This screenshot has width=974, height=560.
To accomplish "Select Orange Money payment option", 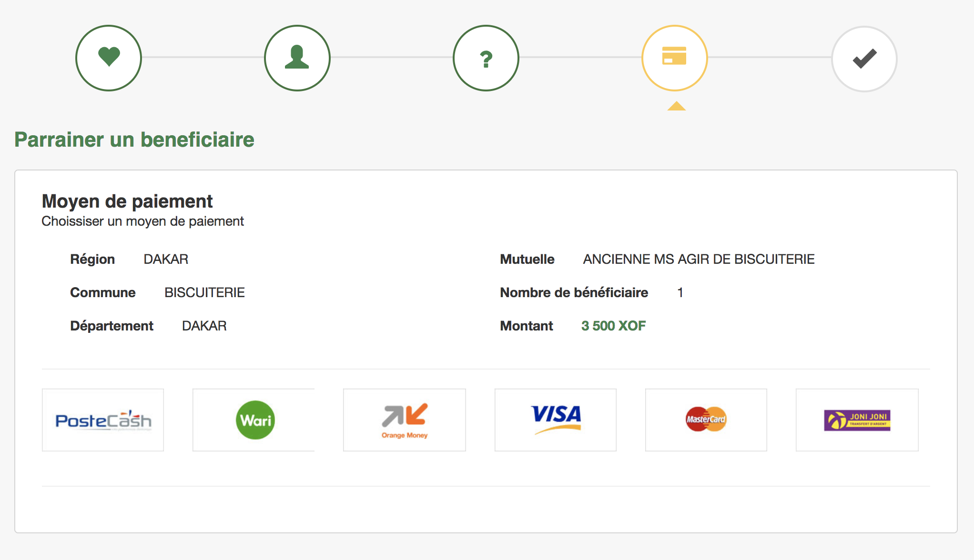I will [x=404, y=420].
